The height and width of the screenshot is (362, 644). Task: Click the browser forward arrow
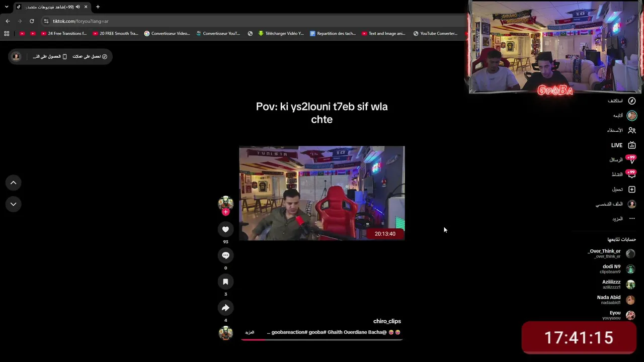(20, 21)
